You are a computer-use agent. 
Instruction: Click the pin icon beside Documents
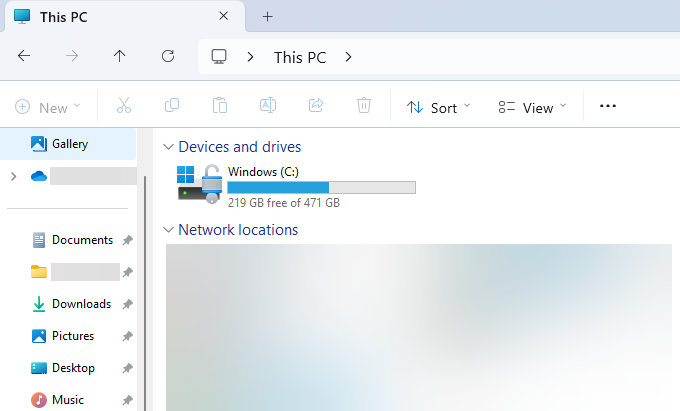(x=127, y=240)
